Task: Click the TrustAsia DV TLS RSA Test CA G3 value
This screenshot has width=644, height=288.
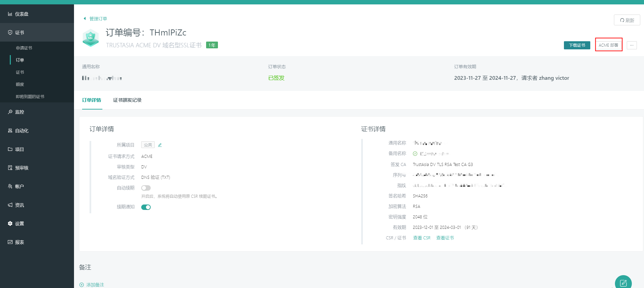Action: [x=443, y=165]
